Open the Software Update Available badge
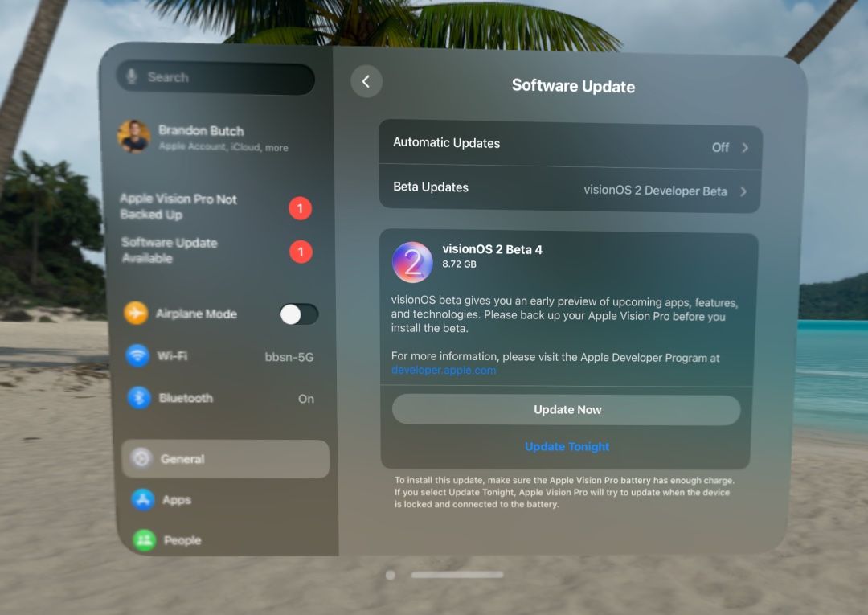 (301, 252)
